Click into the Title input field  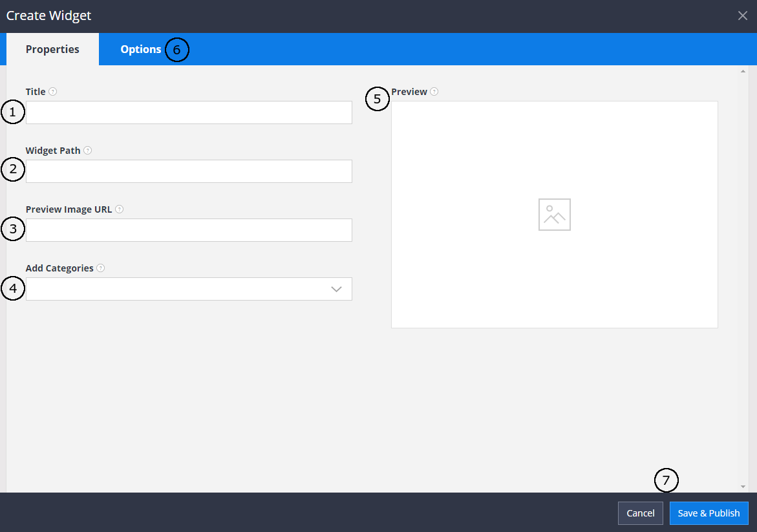pos(188,112)
